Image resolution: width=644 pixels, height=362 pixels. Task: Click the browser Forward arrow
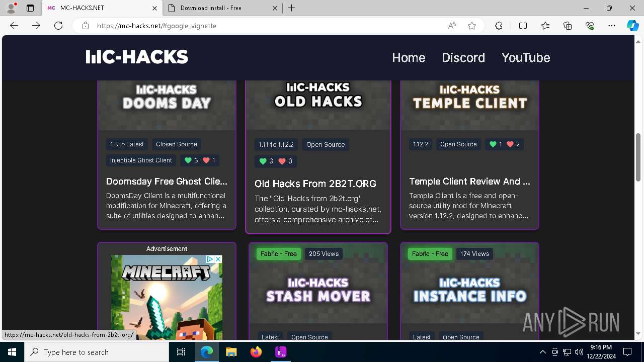36,26
